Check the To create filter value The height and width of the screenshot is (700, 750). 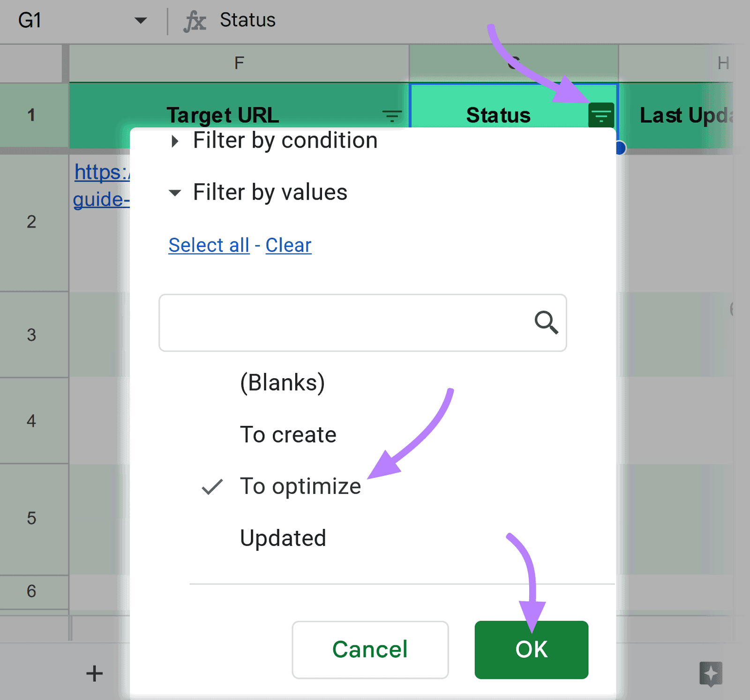(x=287, y=434)
